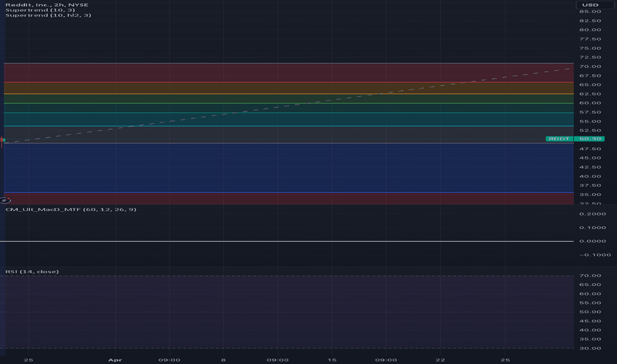Click the Apr label on the time axis
The height and width of the screenshot is (364, 617).
tap(115, 359)
